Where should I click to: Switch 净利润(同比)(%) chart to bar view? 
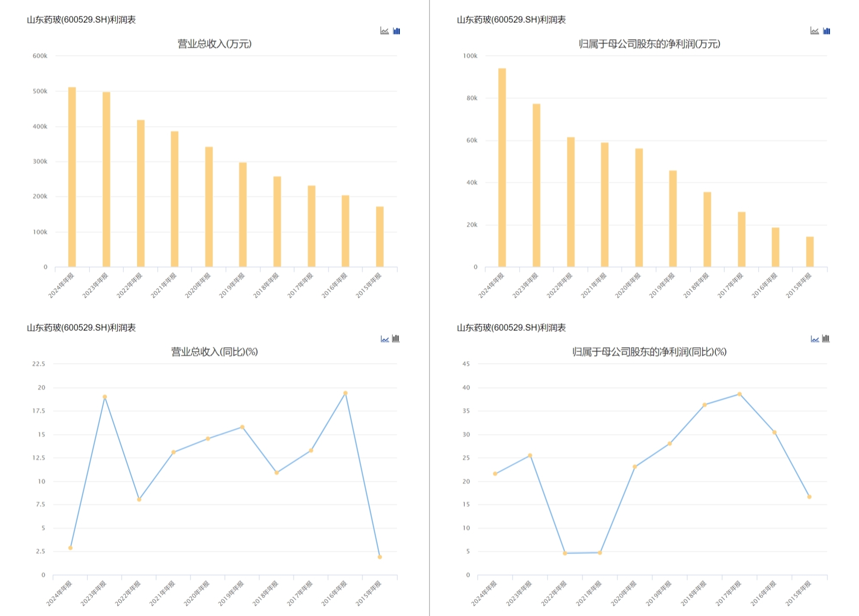point(826,339)
